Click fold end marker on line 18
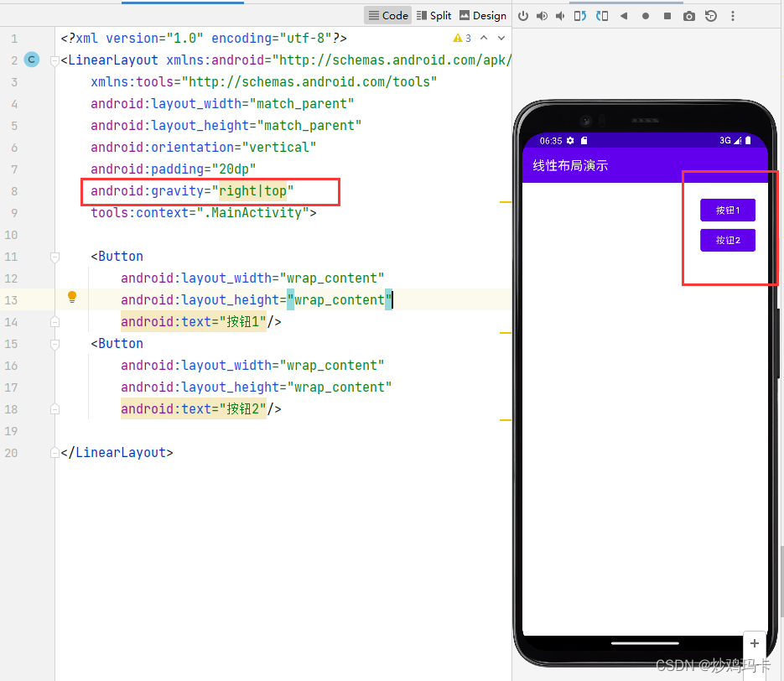Viewport: 784px width, 681px height. [55, 409]
